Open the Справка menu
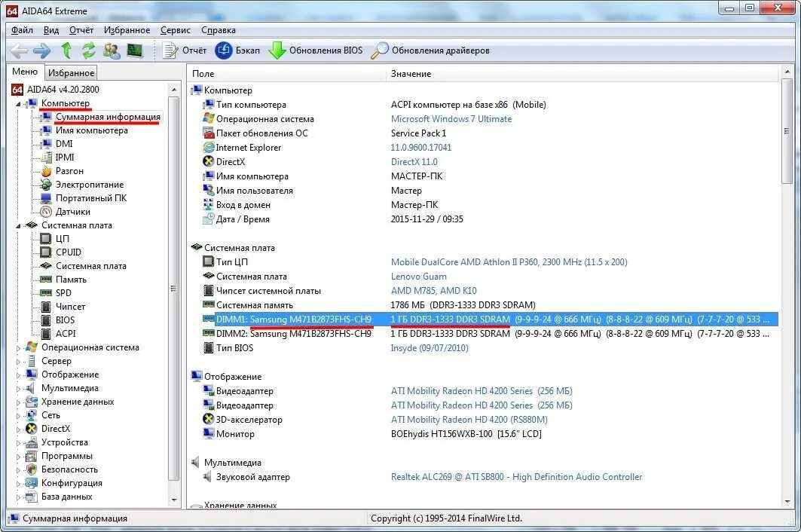Image resolution: width=801 pixels, height=532 pixels. [x=218, y=30]
